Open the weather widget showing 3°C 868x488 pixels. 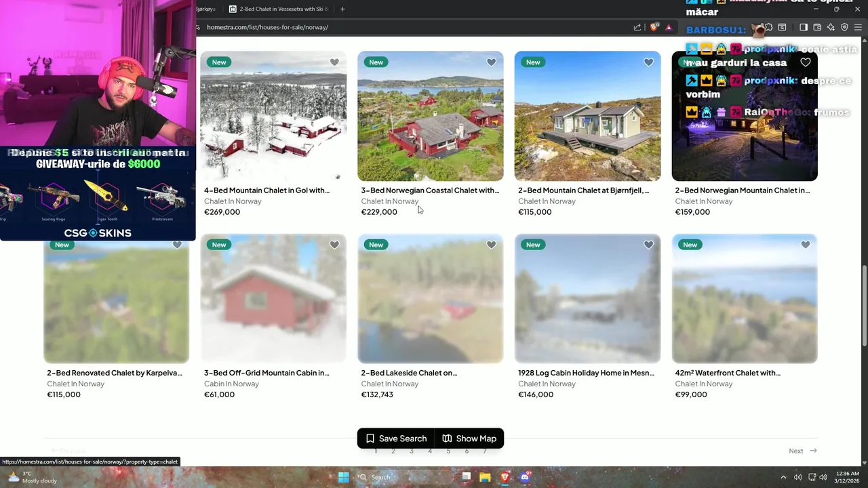[32, 477]
